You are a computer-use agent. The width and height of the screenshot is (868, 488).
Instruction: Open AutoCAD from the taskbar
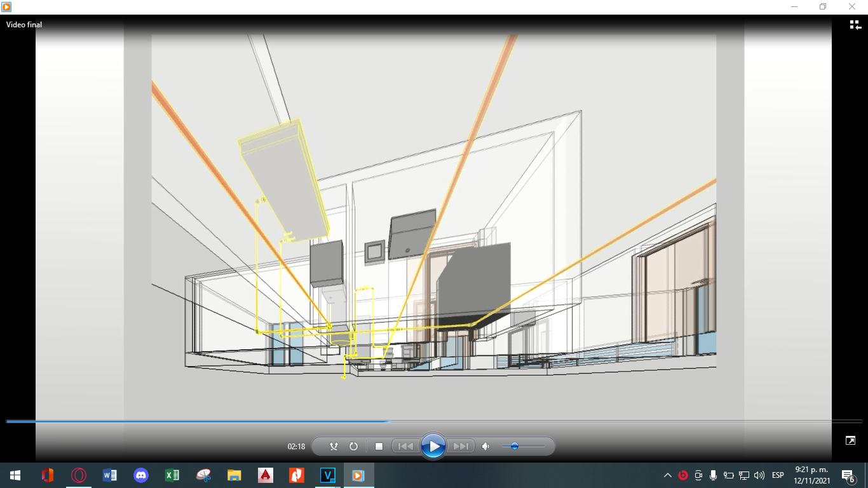pyautogui.click(x=266, y=475)
